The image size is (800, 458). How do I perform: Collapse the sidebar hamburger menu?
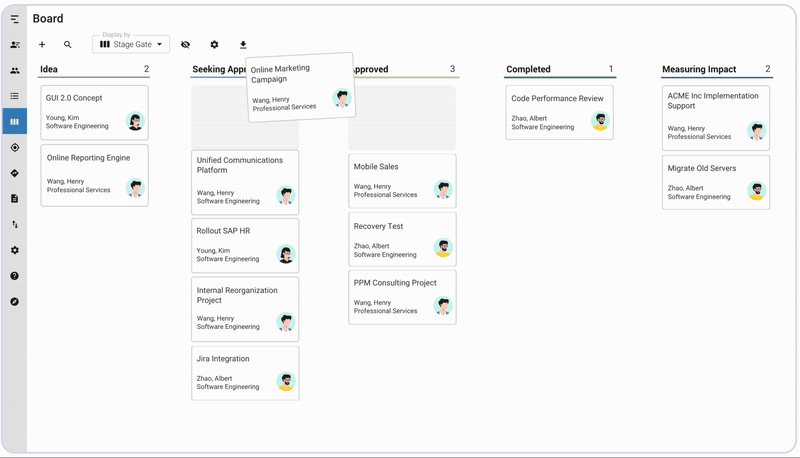14,19
